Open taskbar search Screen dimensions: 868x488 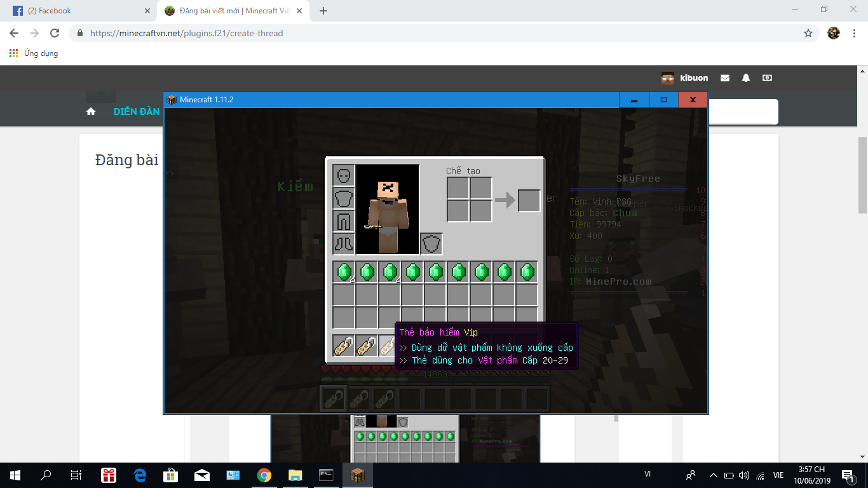pyautogui.click(x=46, y=475)
